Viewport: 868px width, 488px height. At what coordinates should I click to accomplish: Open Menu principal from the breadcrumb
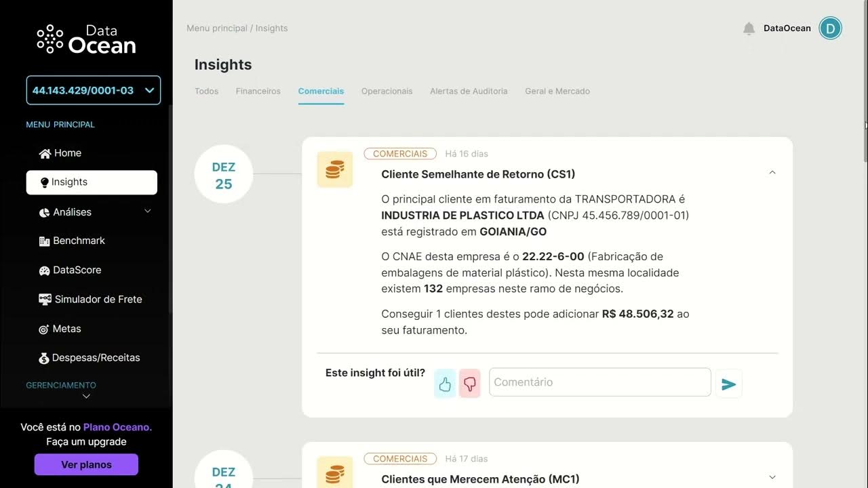point(216,28)
